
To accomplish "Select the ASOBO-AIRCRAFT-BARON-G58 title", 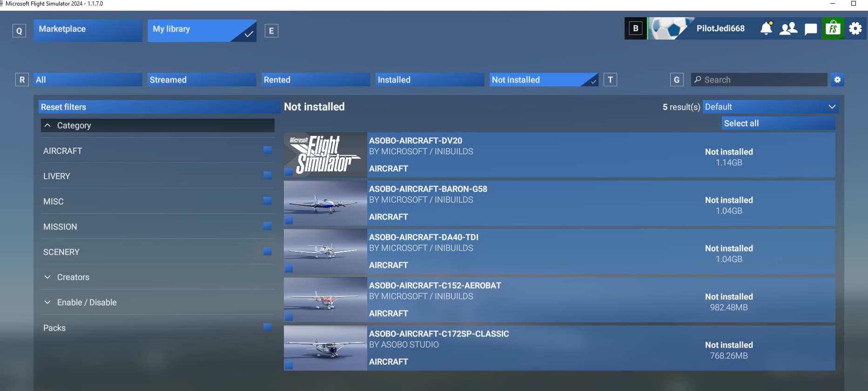I will pyautogui.click(x=428, y=189).
